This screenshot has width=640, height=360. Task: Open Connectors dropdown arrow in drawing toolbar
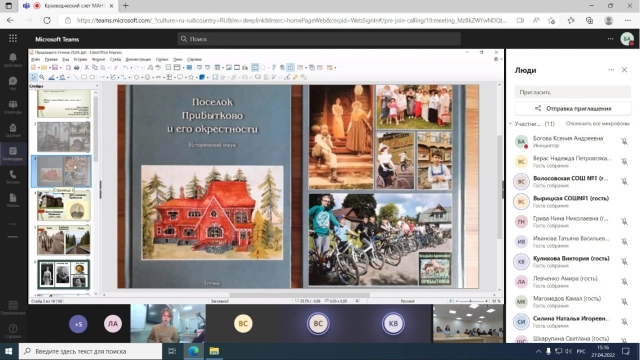pyautogui.click(x=129, y=77)
